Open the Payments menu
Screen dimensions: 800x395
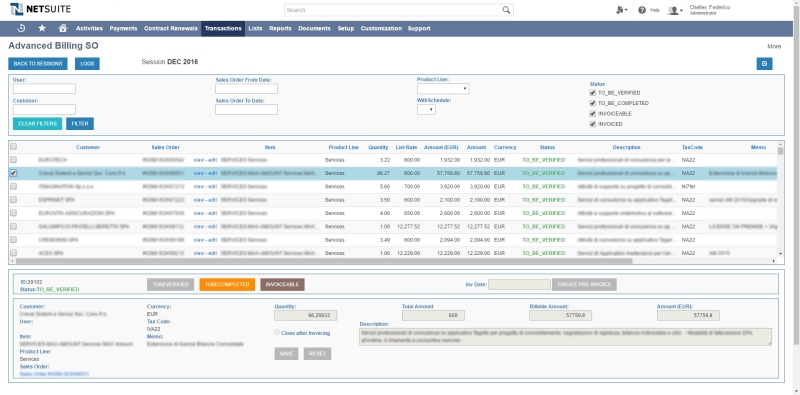pos(123,29)
